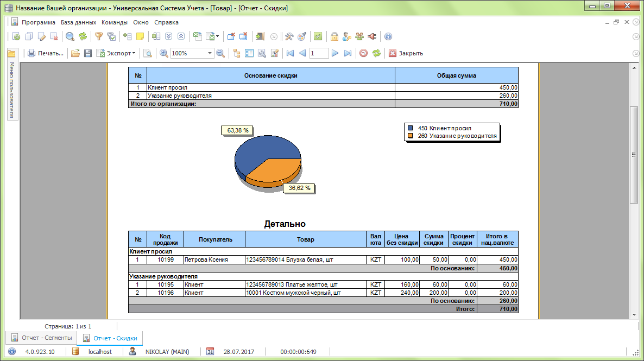Image resolution: width=644 pixels, height=361 pixels.
Task: Go to the last page
Action: click(x=348, y=53)
